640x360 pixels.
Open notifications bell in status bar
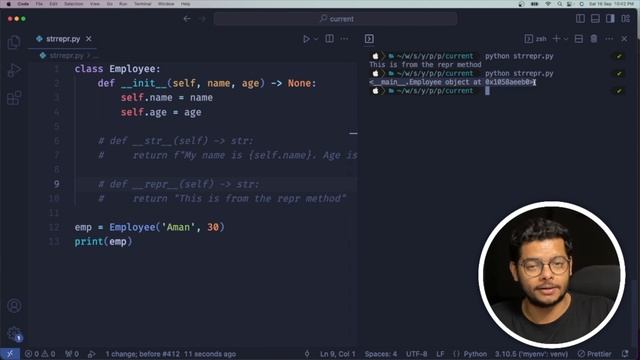pyautogui.click(x=625, y=354)
